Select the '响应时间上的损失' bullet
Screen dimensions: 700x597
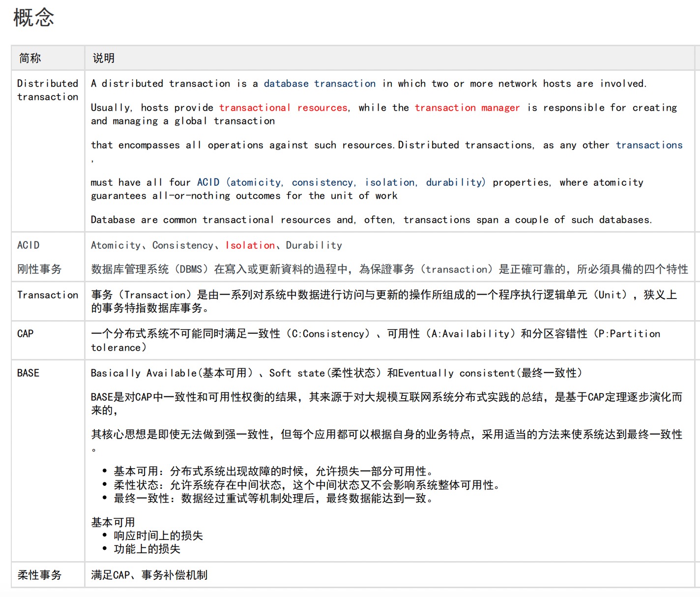pyautogui.click(x=158, y=536)
